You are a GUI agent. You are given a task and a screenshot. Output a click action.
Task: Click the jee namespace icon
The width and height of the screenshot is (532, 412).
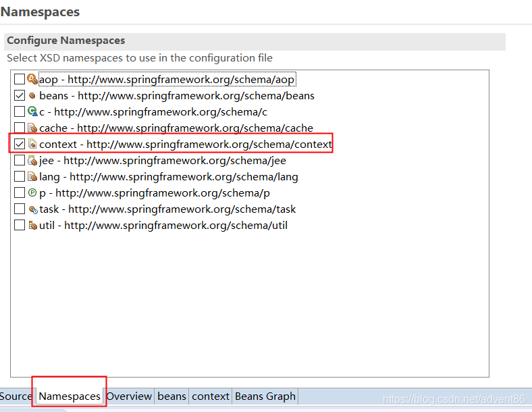32,160
